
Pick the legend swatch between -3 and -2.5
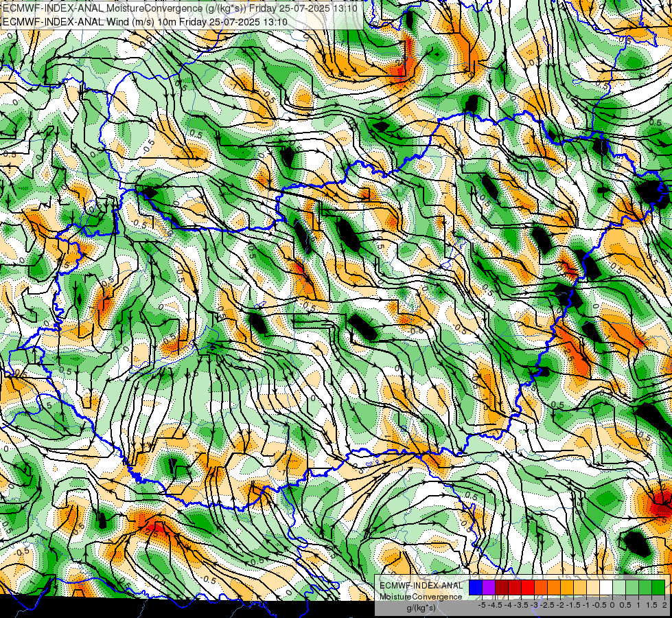coord(541,588)
